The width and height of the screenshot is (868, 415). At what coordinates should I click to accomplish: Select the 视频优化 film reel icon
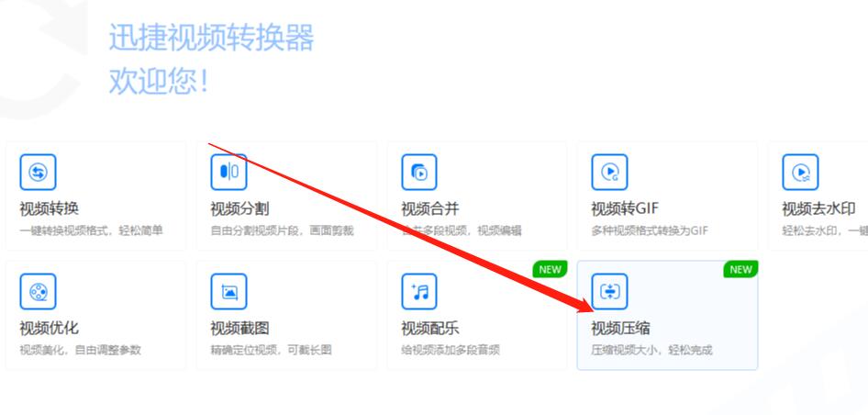pyautogui.click(x=38, y=292)
